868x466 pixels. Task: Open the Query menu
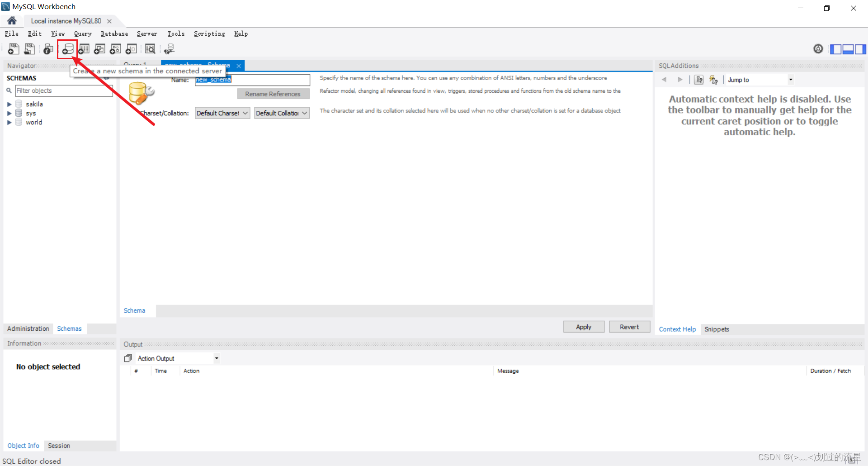pos(83,33)
